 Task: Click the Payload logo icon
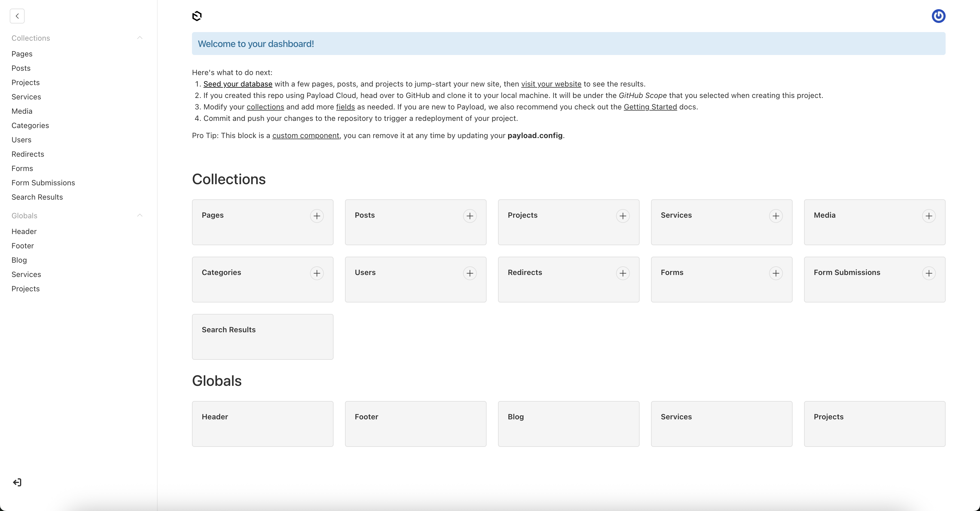click(x=197, y=16)
